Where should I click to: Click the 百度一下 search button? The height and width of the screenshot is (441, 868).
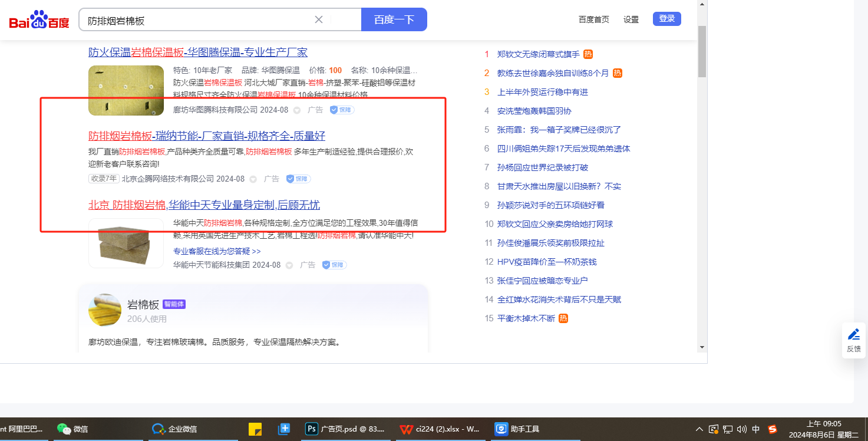tap(394, 19)
